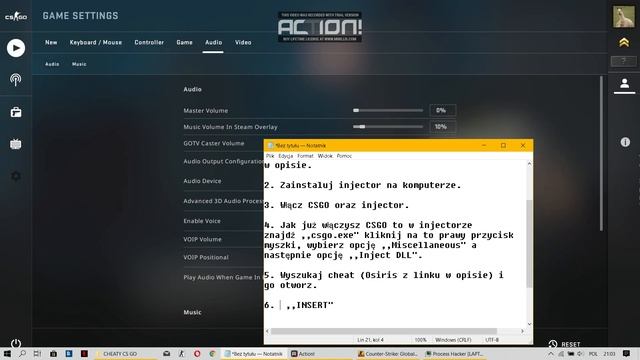Jump to the Music sub-section link
The height and width of the screenshot is (360, 640).
[79, 64]
